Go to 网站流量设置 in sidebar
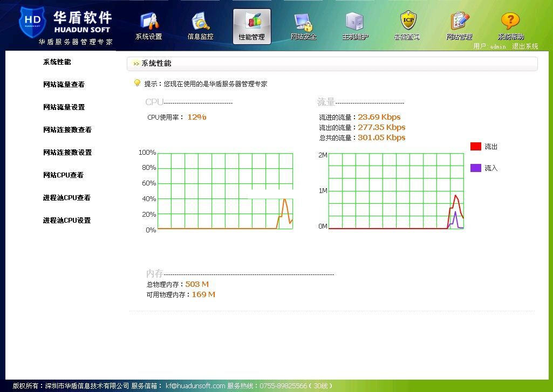553x392 pixels. [x=64, y=107]
